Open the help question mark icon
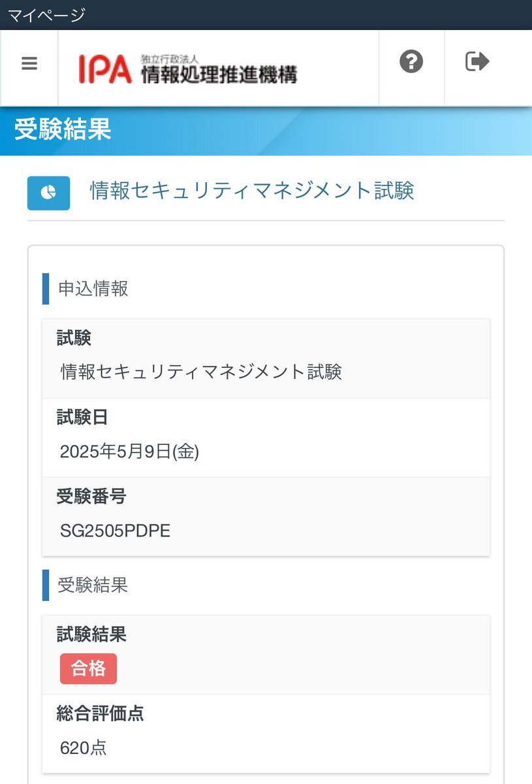 [x=411, y=62]
